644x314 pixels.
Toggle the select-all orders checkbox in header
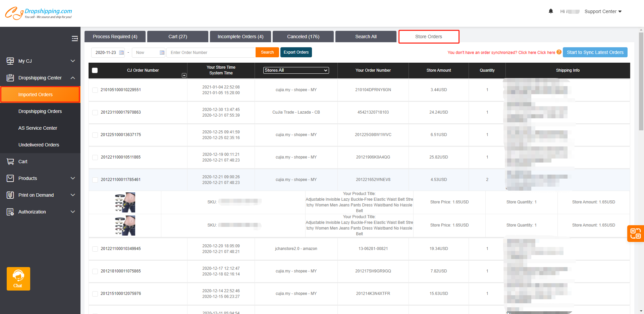tap(95, 70)
